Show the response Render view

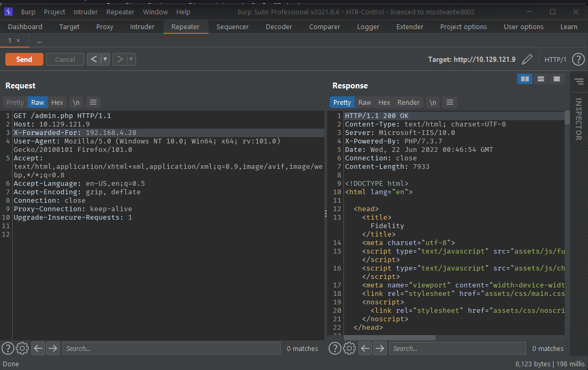click(408, 102)
